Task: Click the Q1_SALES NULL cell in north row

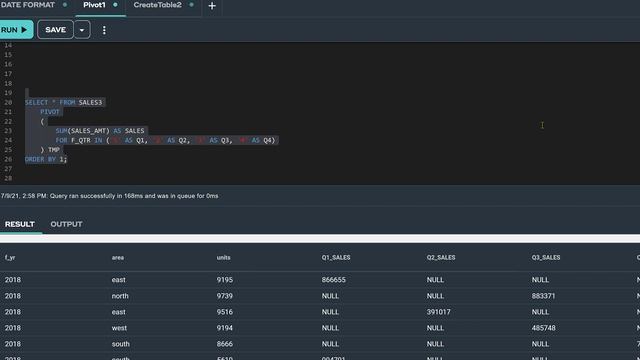Action: (x=330, y=296)
